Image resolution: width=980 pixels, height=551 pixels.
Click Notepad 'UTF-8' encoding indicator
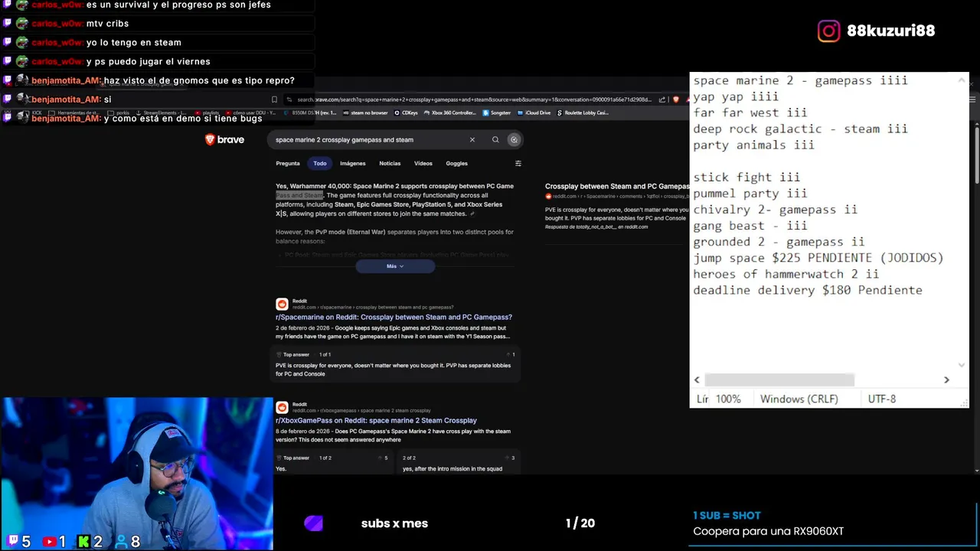(x=882, y=399)
